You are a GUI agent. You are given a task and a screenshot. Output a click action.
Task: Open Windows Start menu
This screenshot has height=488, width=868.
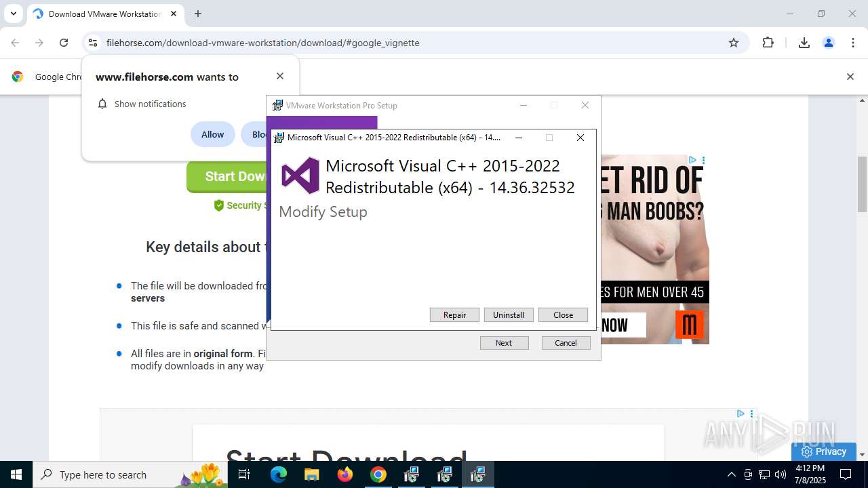(16, 474)
